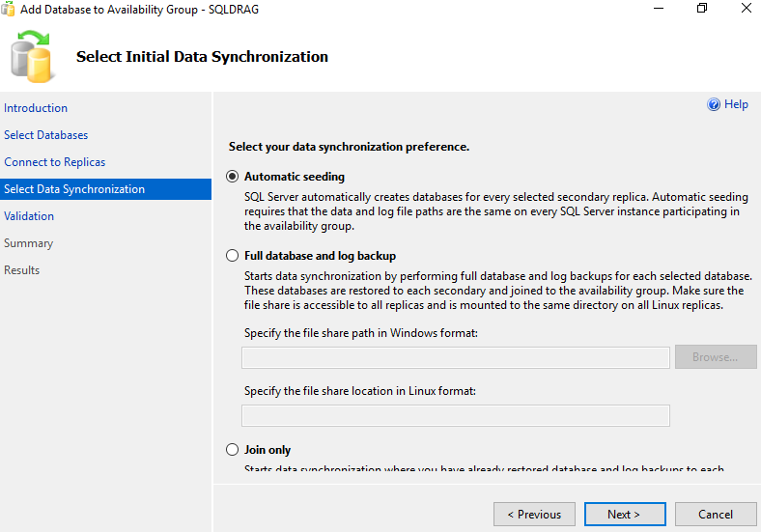
Task: Jump to the Validation step
Action: click(29, 216)
